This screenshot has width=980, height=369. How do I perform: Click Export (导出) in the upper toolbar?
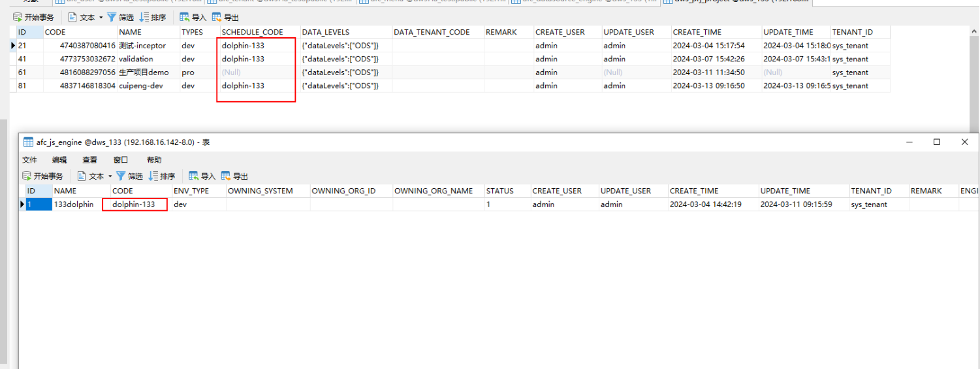click(x=225, y=18)
